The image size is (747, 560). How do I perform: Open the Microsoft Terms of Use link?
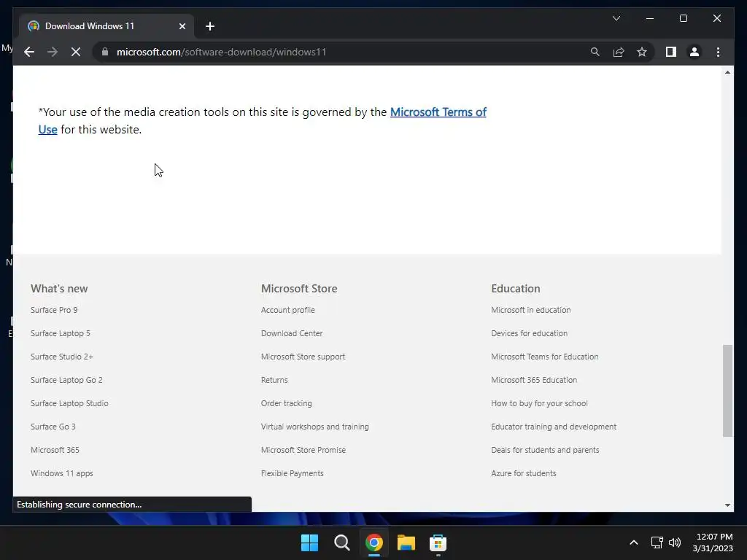coord(438,112)
